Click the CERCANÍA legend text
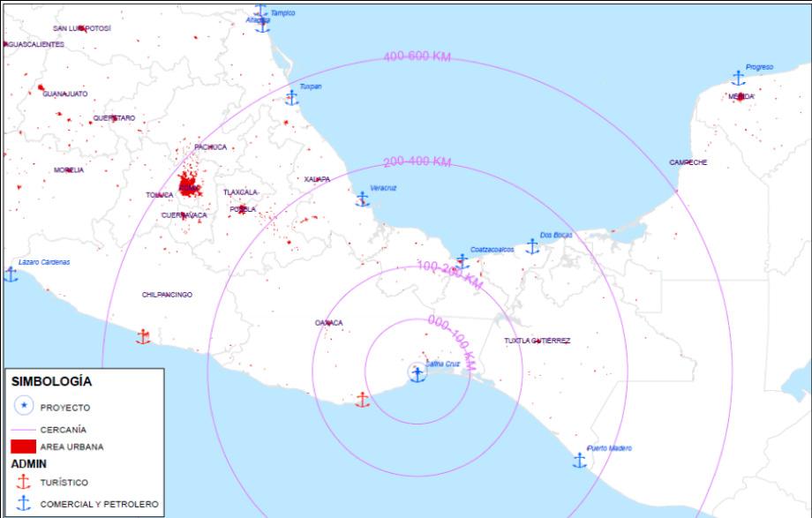The height and width of the screenshot is (518, 812). tap(64, 430)
